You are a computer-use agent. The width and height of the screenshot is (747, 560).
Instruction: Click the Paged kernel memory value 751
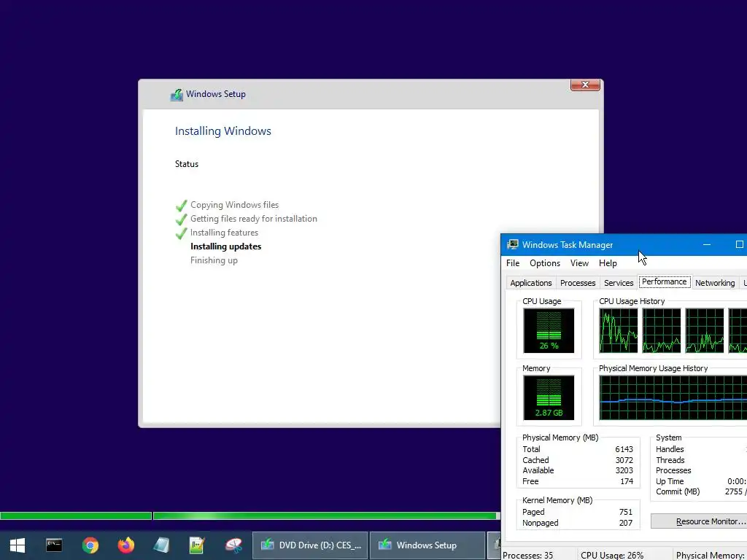coord(625,512)
